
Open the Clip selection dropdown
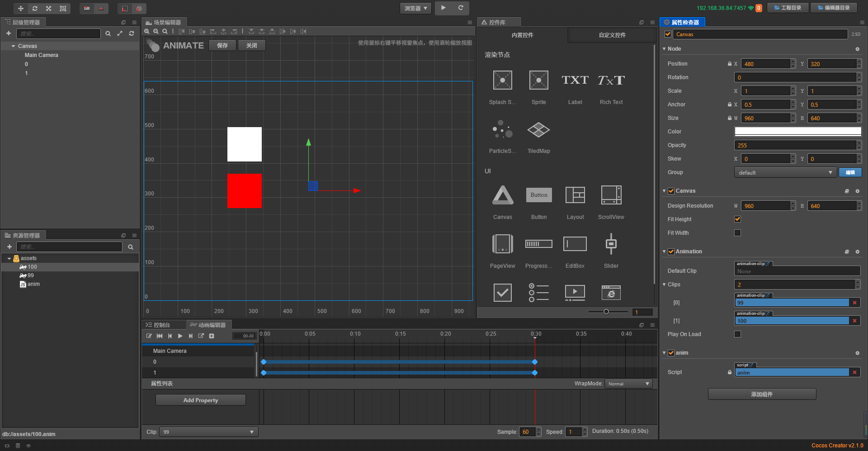coord(209,432)
